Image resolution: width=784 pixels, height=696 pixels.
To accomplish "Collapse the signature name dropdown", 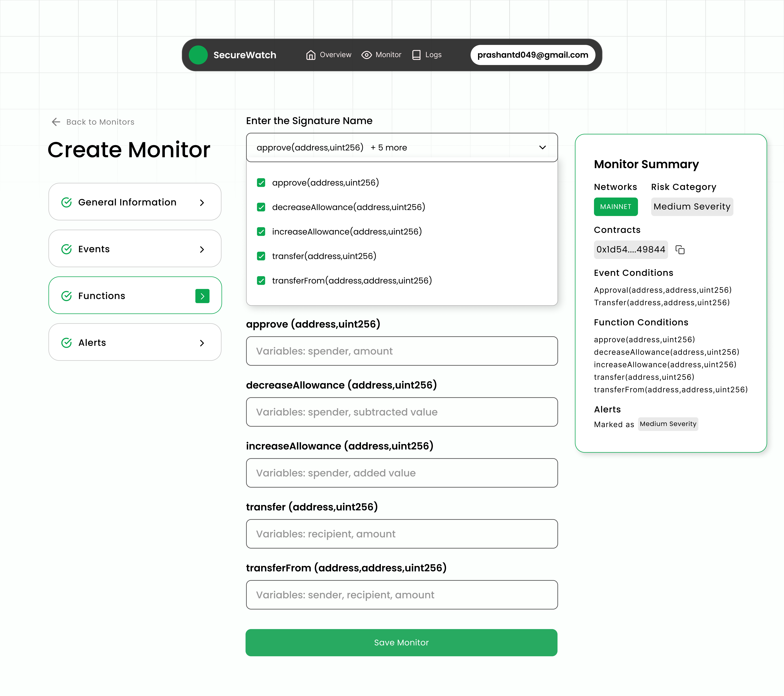I will coord(542,148).
